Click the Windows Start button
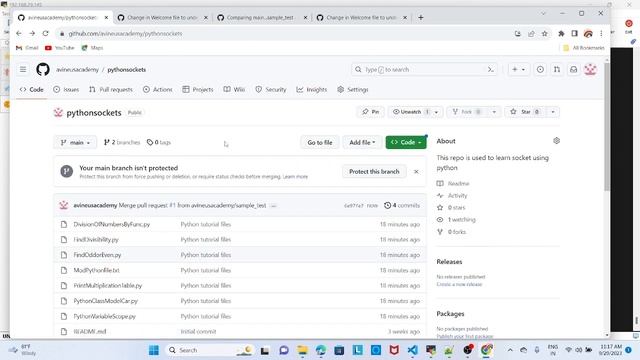640x360 pixels. [154, 350]
